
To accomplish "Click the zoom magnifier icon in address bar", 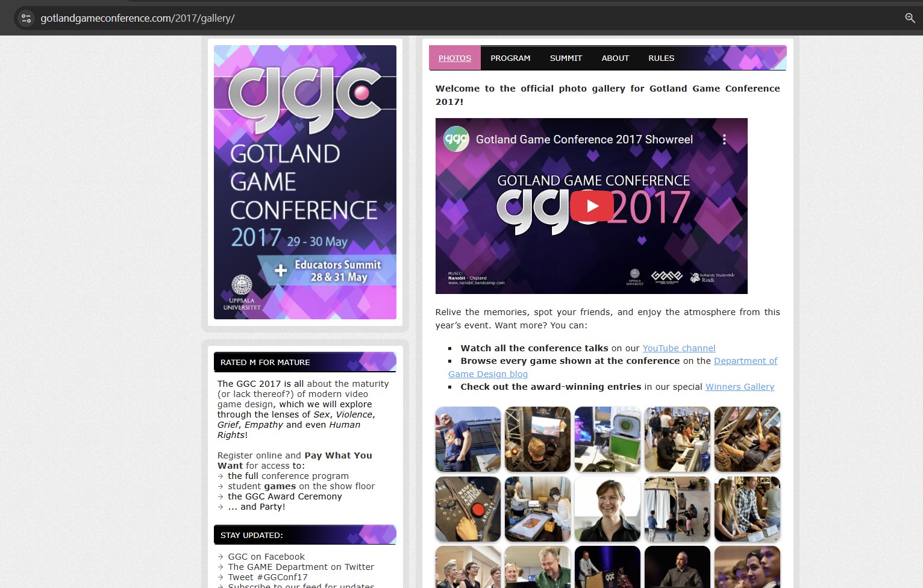I will (910, 18).
